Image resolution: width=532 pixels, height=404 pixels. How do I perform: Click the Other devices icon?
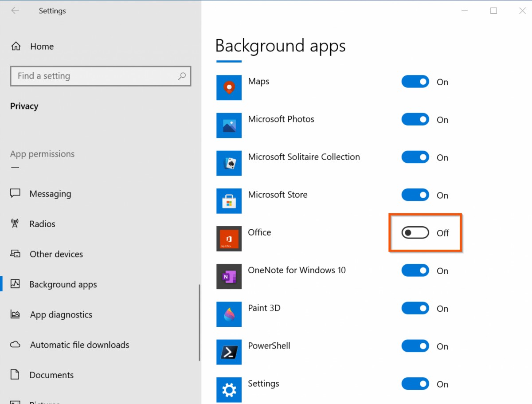[x=16, y=254]
